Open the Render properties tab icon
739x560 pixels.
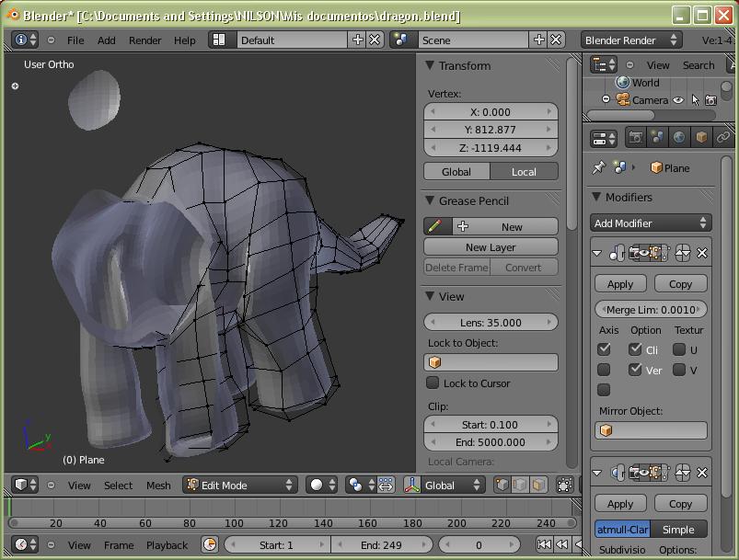[635, 137]
